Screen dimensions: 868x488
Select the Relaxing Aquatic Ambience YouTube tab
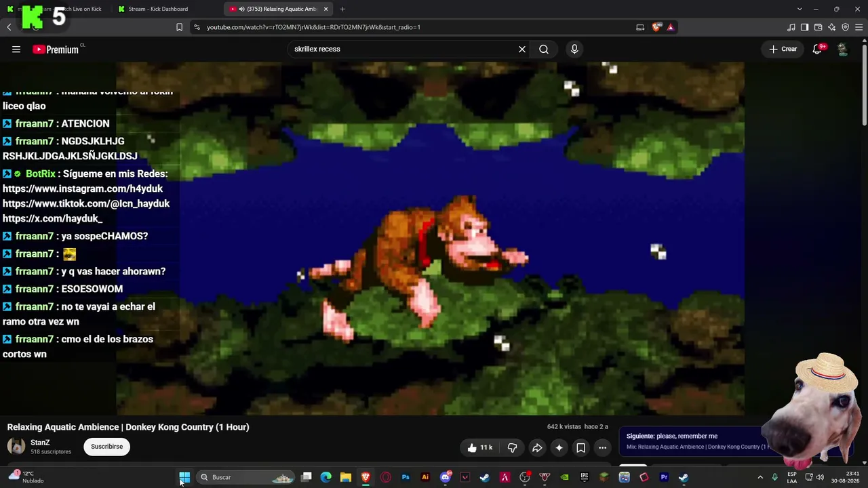click(277, 9)
